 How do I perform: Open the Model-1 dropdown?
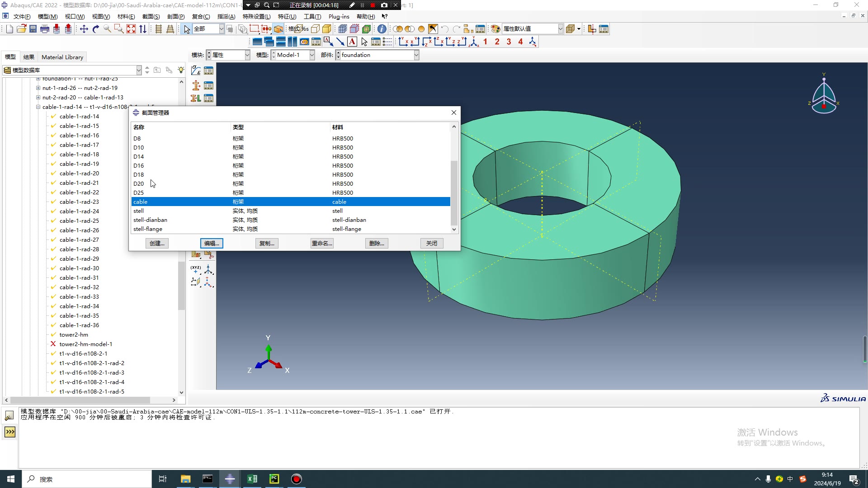point(311,55)
